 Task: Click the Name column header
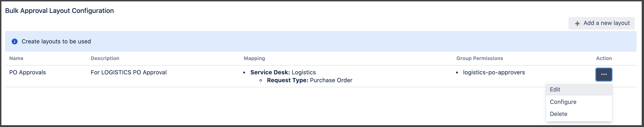coord(16,58)
